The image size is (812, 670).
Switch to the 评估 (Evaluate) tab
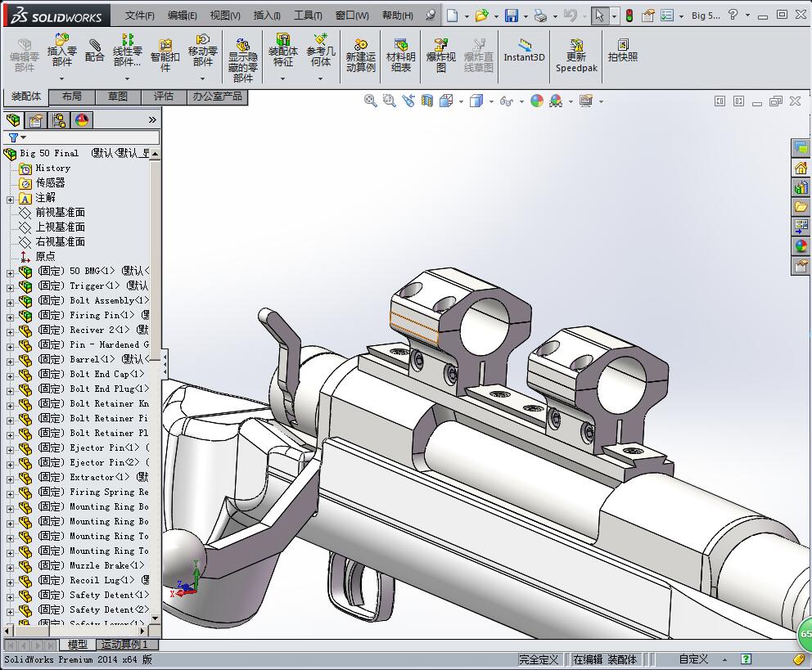(x=164, y=97)
